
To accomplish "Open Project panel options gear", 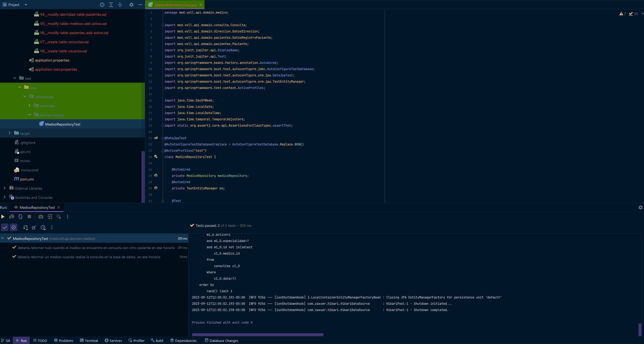I will pyautogui.click(x=131, y=5).
